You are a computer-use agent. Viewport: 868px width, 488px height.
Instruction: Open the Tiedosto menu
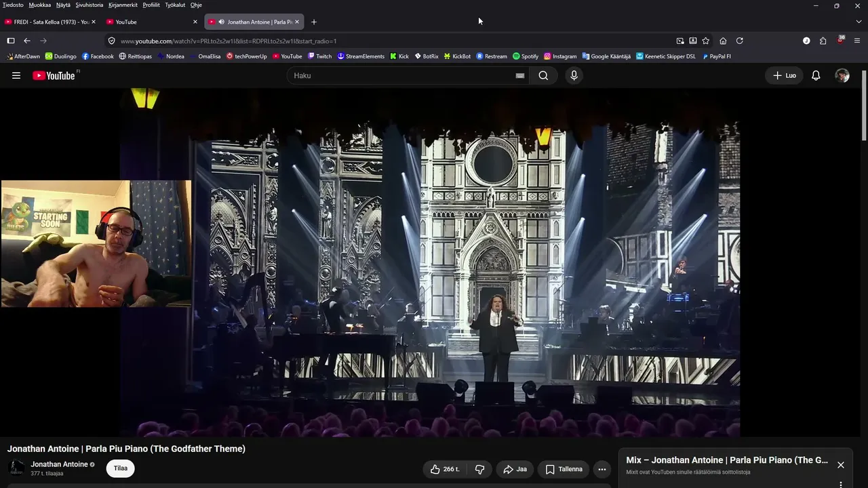[x=13, y=5]
